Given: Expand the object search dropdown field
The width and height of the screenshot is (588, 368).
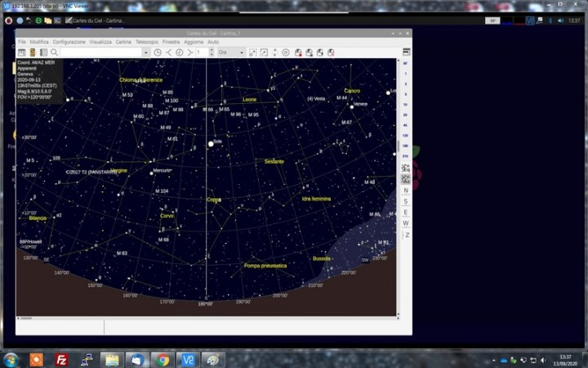Looking at the screenshot, I should coord(146,52).
